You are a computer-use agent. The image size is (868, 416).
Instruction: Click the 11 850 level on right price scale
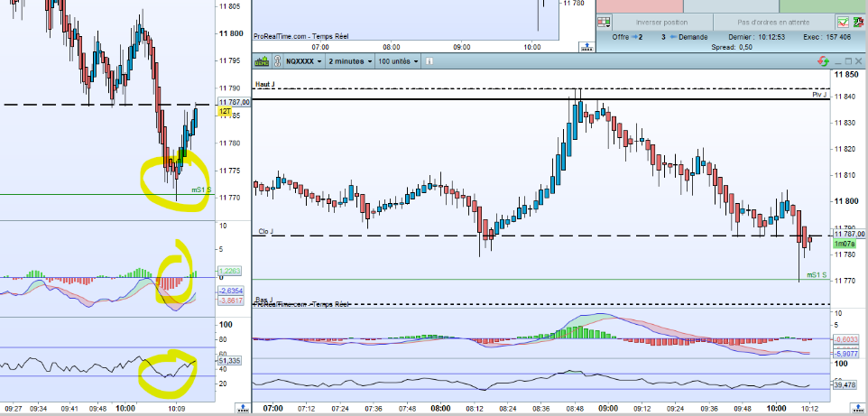846,75
